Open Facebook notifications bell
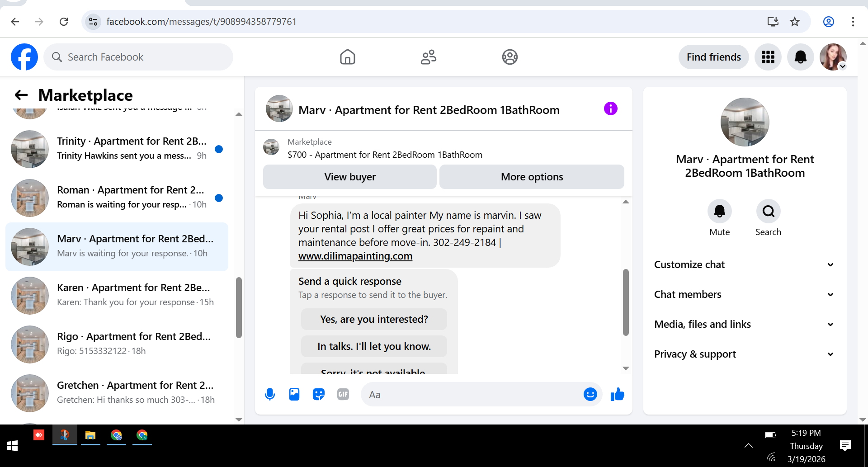This screenshot has height=467, width=868. (800, 57)
